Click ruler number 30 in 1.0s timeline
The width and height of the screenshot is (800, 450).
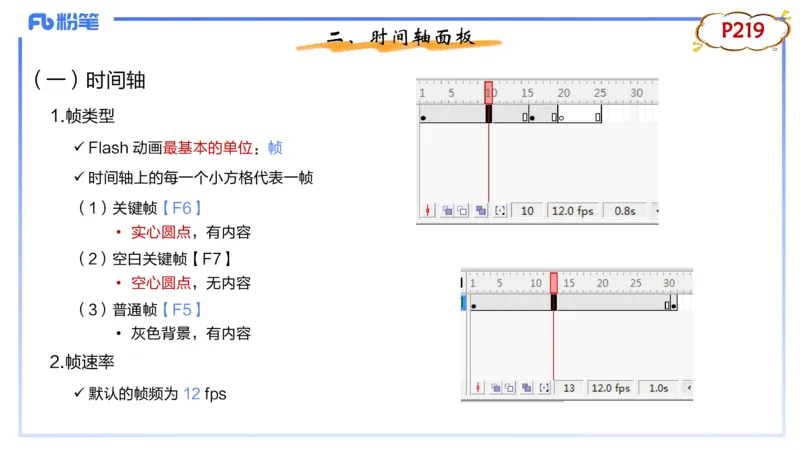point(669,283)
